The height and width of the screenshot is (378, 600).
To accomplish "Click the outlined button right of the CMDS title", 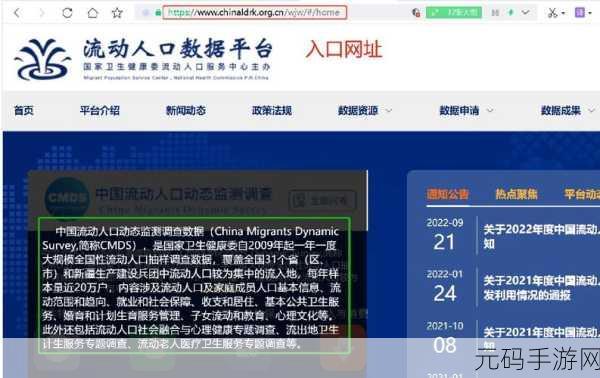I will coord(322,200).
